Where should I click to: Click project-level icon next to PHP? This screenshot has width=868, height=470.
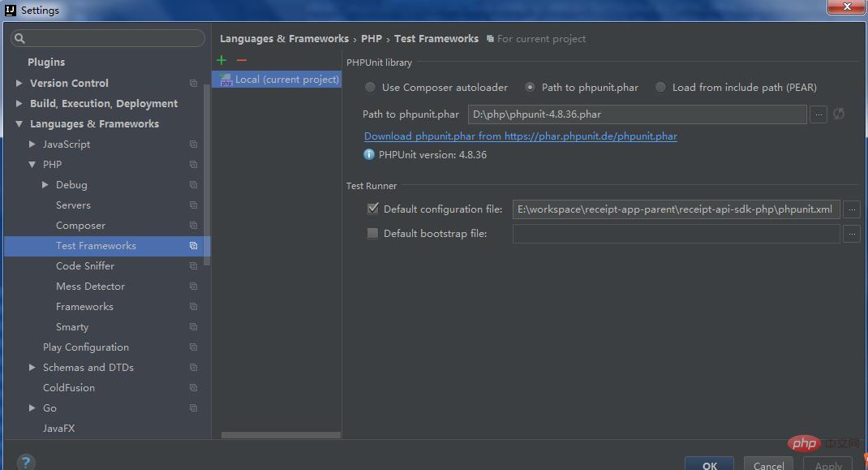click(193, 165)
